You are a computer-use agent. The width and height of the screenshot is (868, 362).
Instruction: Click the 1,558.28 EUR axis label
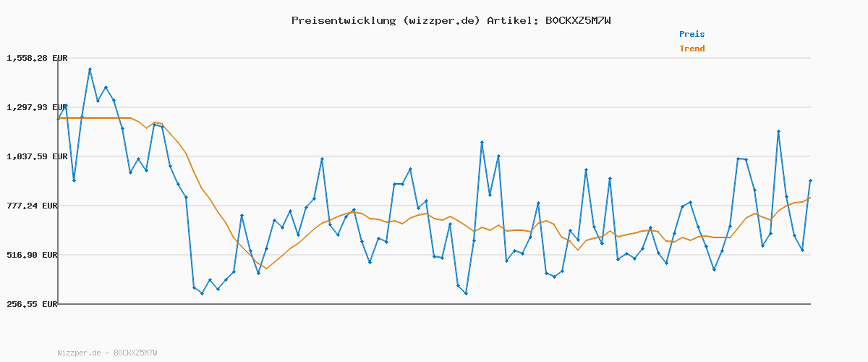click(x=37, y=58)
